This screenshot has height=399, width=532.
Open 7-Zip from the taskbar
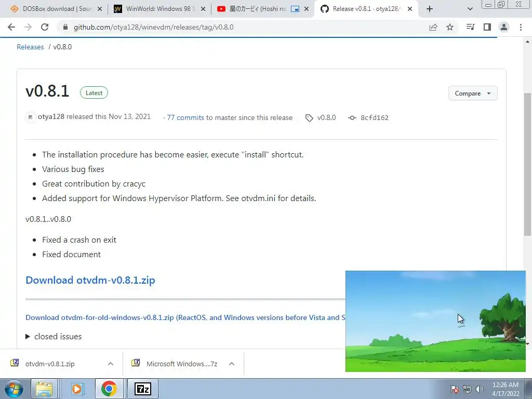tap(142, 389)
